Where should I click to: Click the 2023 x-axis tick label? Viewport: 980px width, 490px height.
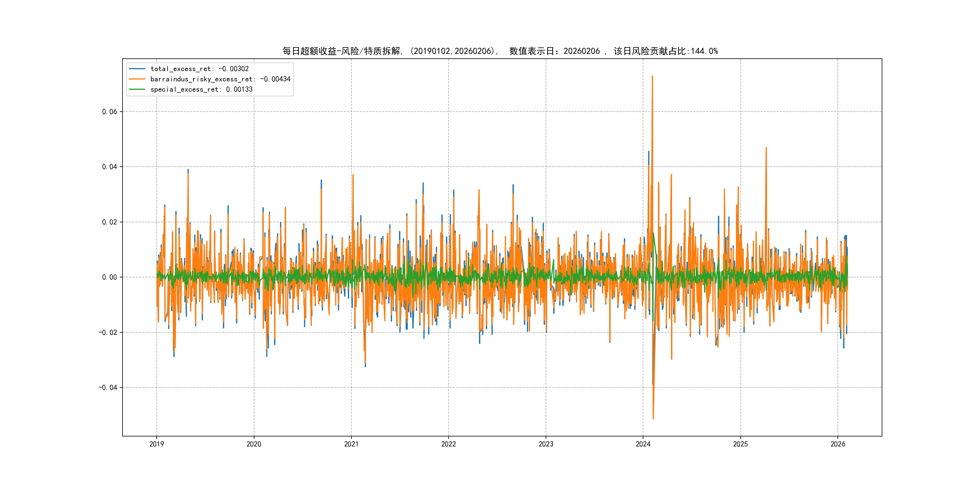(x=546, y=444)
